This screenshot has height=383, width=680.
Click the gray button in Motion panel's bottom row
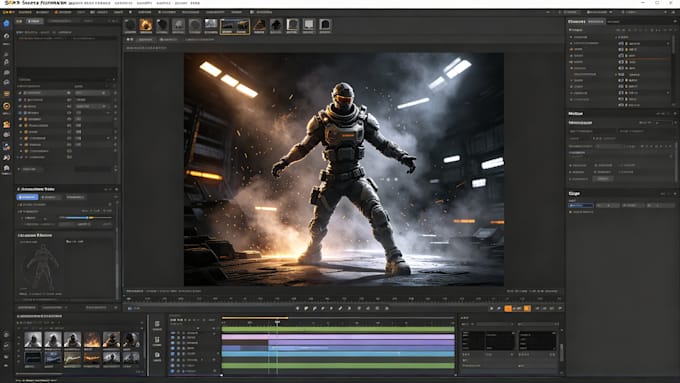[603, 179]
